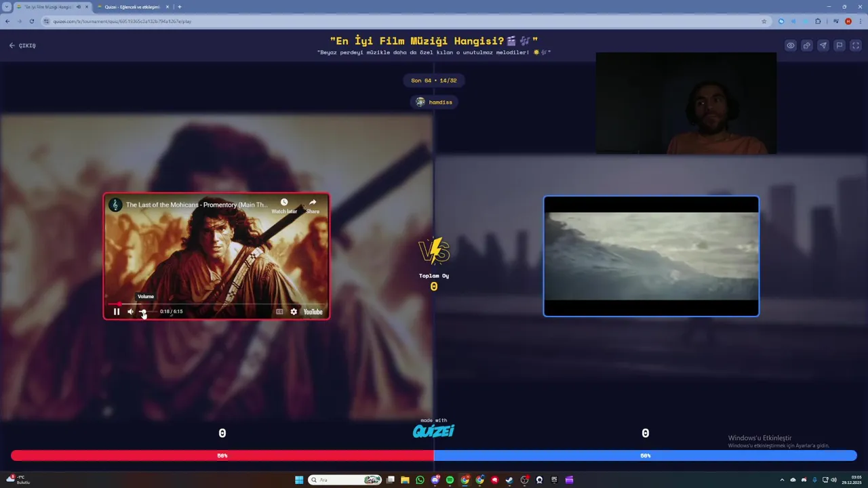Open the Chrome three-dot menu
The height and width of the screenshot is (488, 868).
[861, 21]
